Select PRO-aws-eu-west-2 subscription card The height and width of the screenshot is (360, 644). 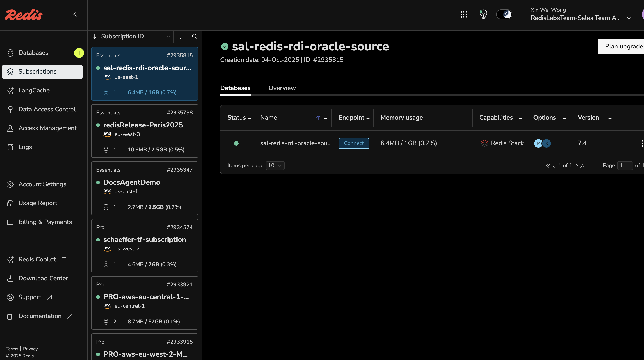pos(144,347)
